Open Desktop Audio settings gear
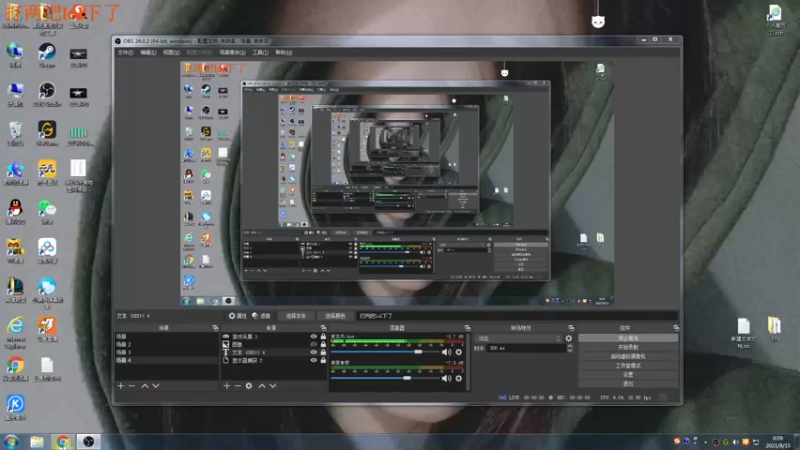The image size is (800, 450). pos(459,378)
